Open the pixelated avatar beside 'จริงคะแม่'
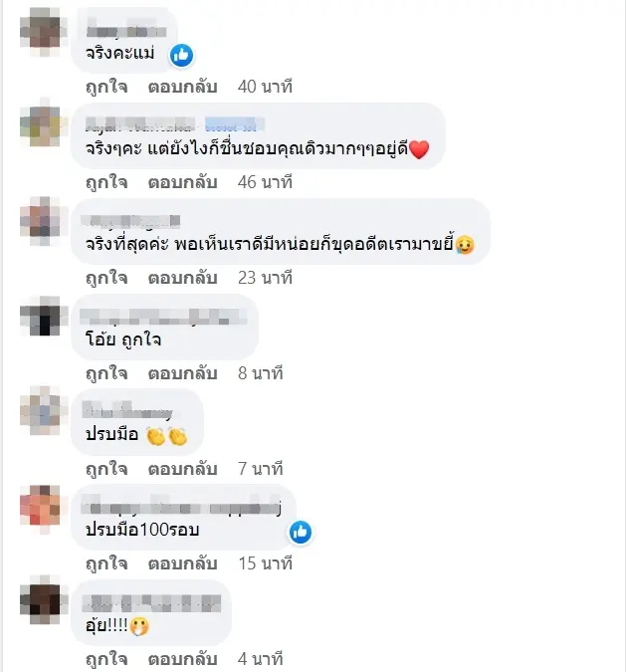Screen dimensions: 626x672 (x=42, y=31)
